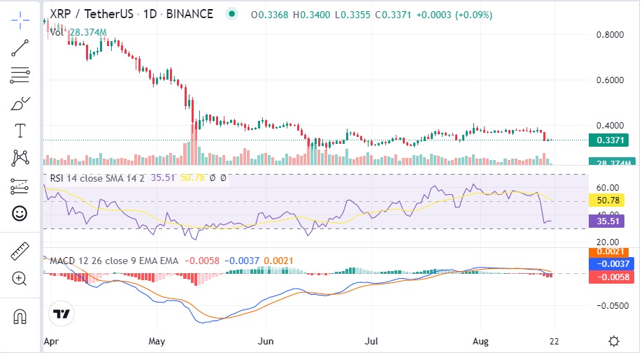This screenshot has width=644, height=357.
Task: Click the 60.00 RSI axis level
Action: tap(608, 187)
